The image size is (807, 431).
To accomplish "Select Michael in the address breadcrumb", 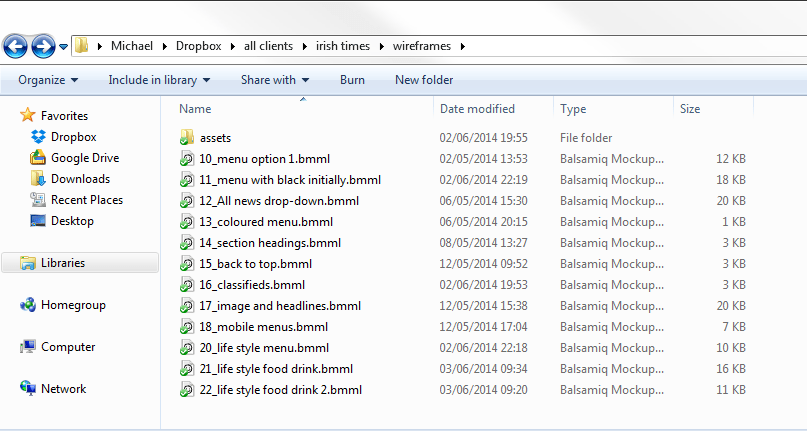I will click(x=132, y=46).
